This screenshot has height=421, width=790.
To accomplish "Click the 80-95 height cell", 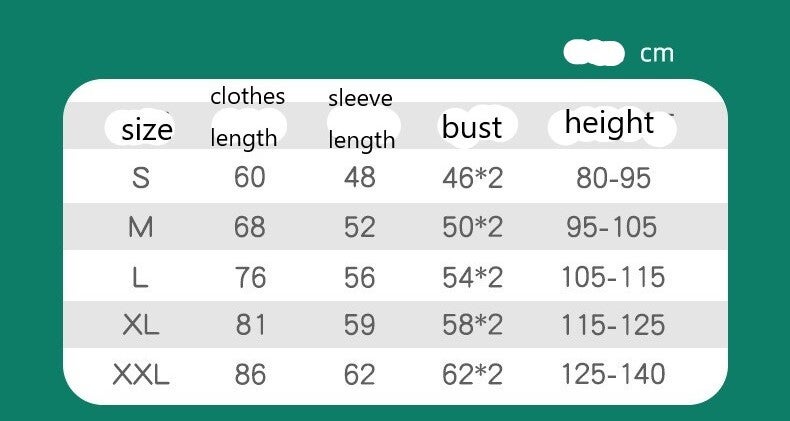I will 613,178.
